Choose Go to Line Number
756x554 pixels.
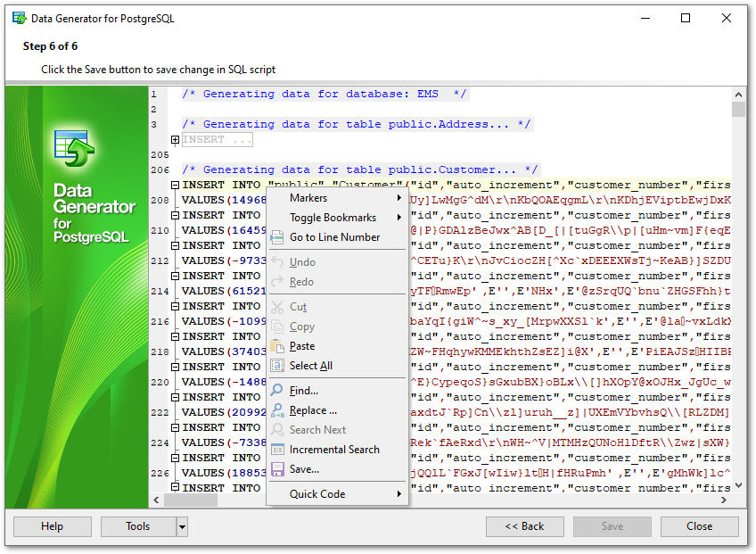(338, 237)
